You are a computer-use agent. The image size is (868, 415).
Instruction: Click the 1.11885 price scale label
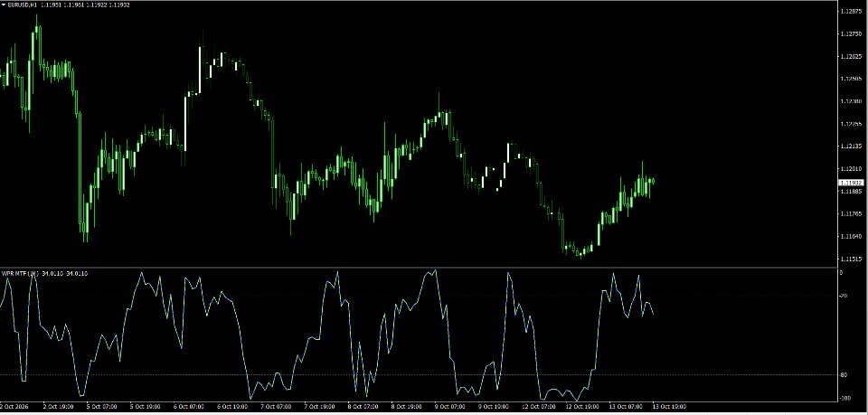[x=851, y=192]
